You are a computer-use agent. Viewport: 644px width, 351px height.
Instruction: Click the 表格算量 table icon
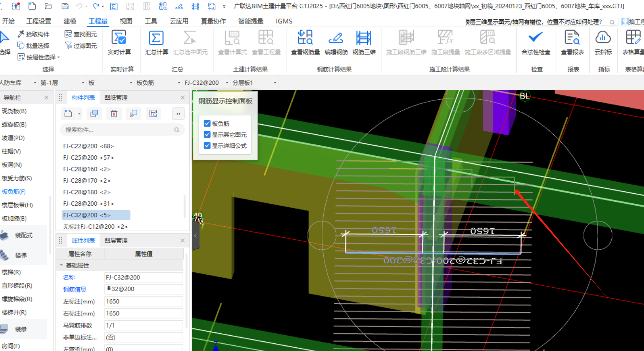633,38
